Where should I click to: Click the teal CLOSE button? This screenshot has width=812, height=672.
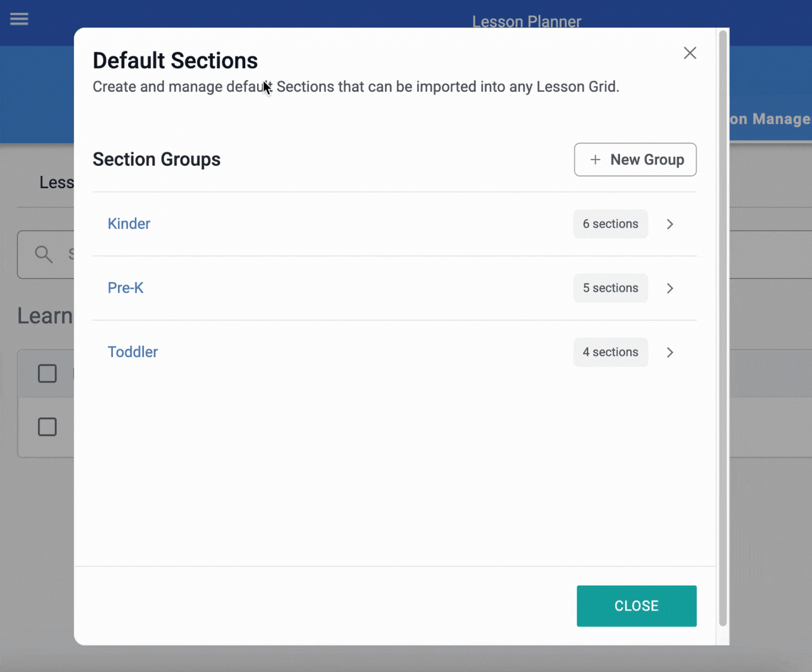(636, 606)
